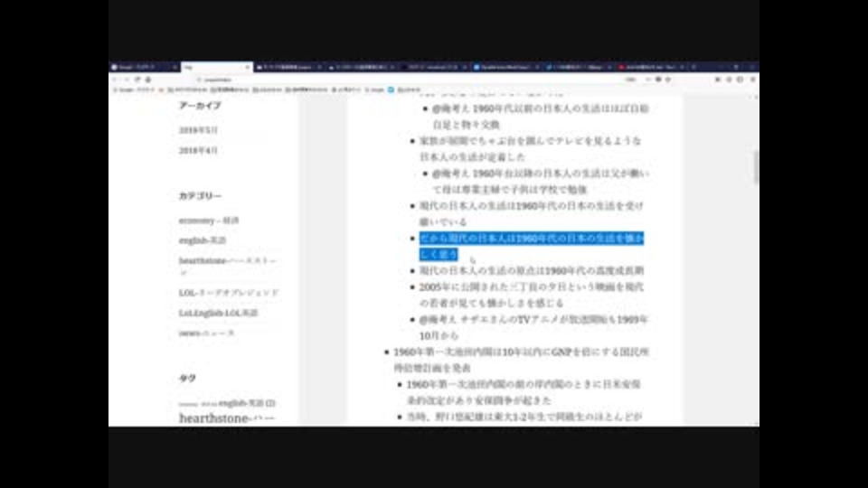868x488 pixels.
Task: Open the news-ニュース category link
Action: tap(206, 333)
